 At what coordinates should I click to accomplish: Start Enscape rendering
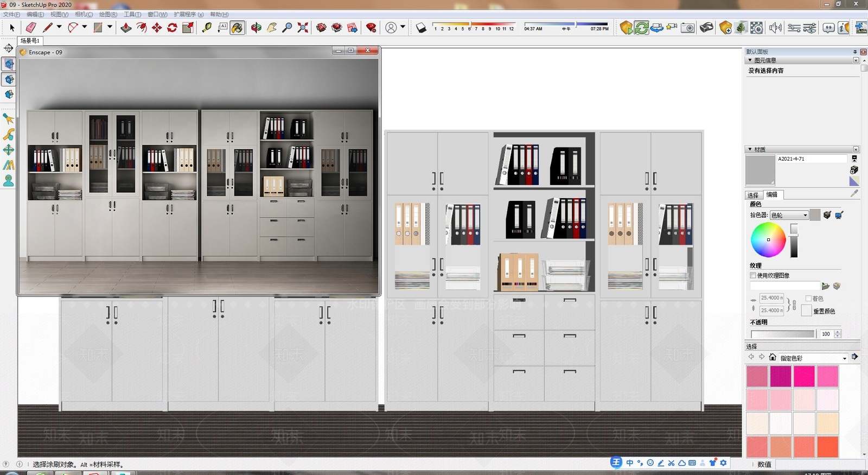click(x=626, y=28)
